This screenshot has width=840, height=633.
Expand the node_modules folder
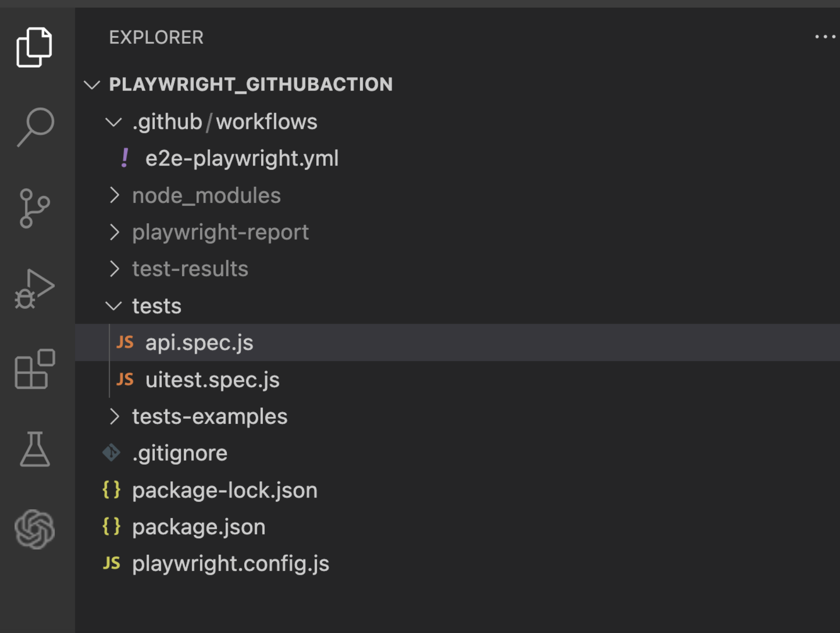click(114, 196)
